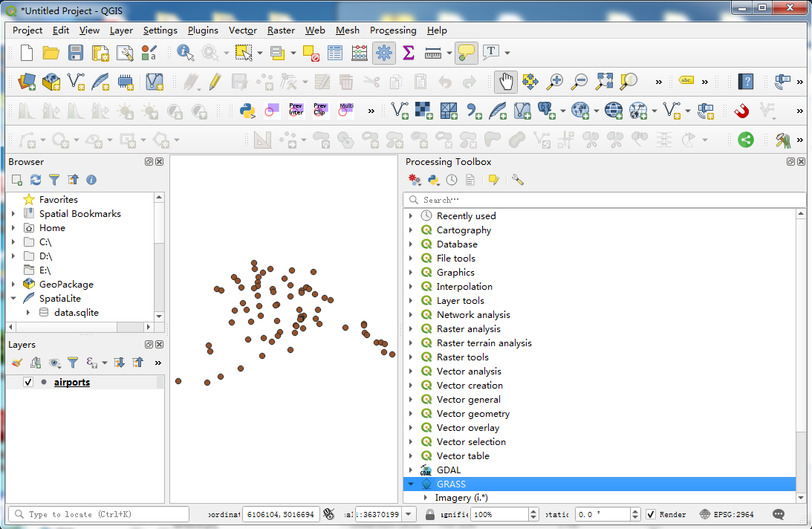Click the green share icon

(746, 140)
